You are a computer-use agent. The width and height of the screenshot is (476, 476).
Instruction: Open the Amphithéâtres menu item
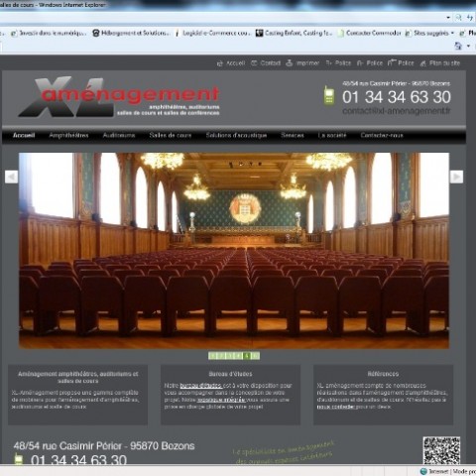pyautogui.click(x=68, y=135)
